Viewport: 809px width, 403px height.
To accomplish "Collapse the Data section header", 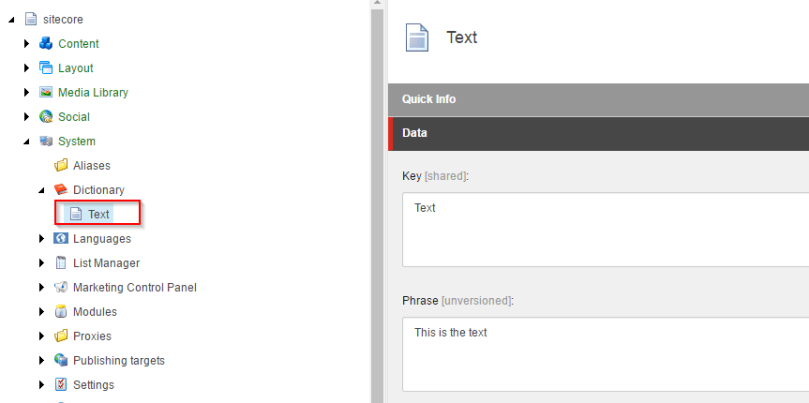I will pos(598,133).
